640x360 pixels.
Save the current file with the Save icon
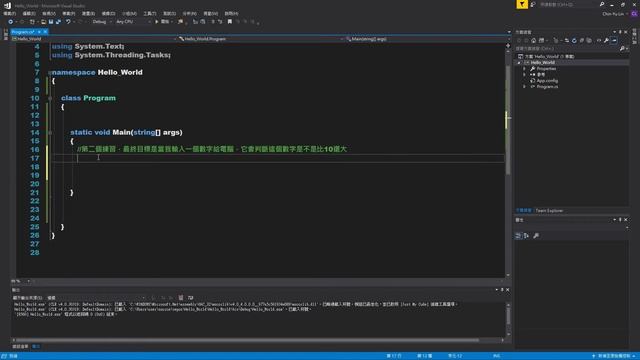tap(51, 22)
